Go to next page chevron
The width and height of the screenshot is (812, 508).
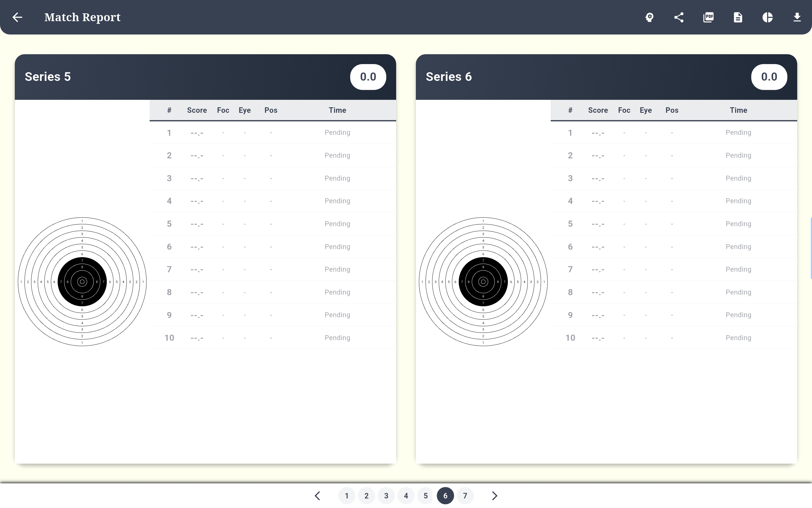coord(494,496)
